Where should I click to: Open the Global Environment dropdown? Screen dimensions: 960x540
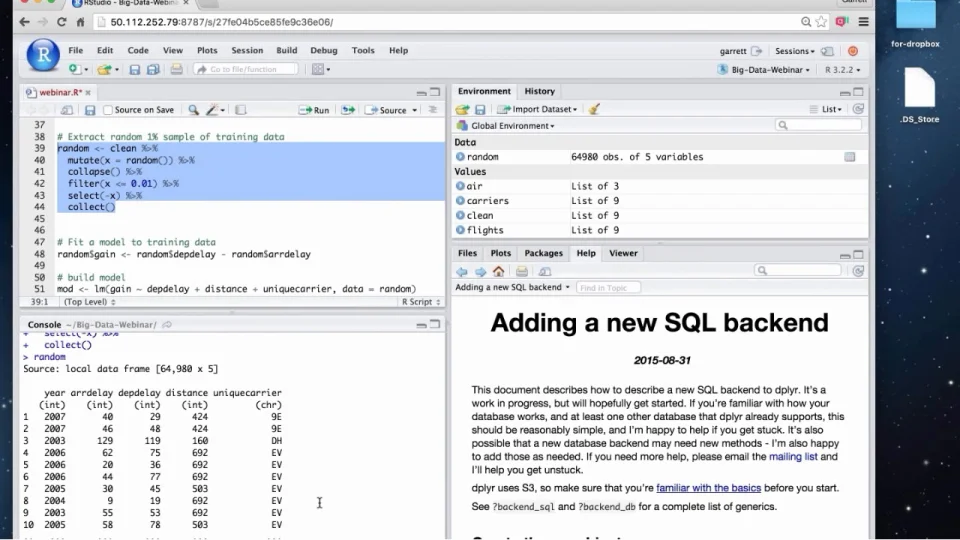tap(506, 126)
